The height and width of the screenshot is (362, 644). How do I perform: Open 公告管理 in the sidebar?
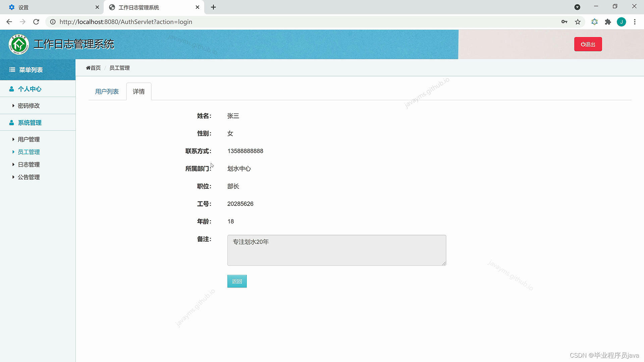pos(29,177)
